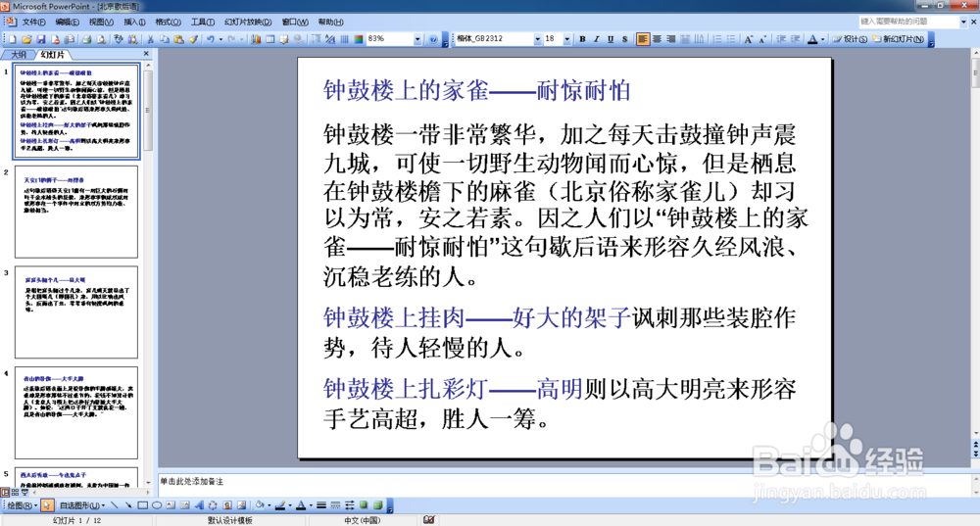
Task: Open the 视图(V) menu
Action: pyautogui.click(x=101, y=22)
